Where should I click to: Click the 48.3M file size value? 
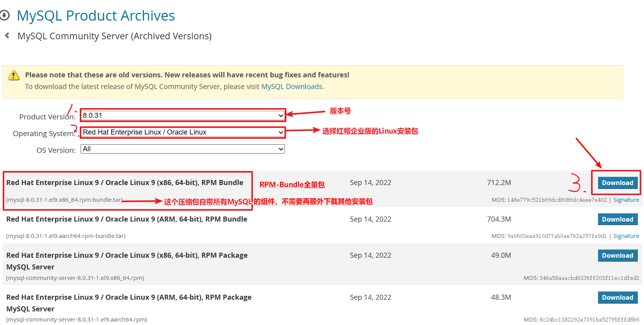pos(501,297)
